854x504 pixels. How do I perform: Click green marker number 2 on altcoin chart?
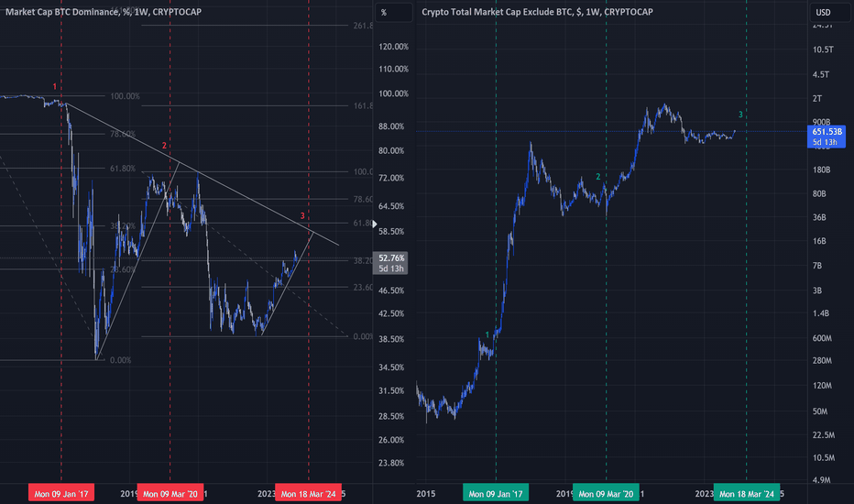point(598,177)
